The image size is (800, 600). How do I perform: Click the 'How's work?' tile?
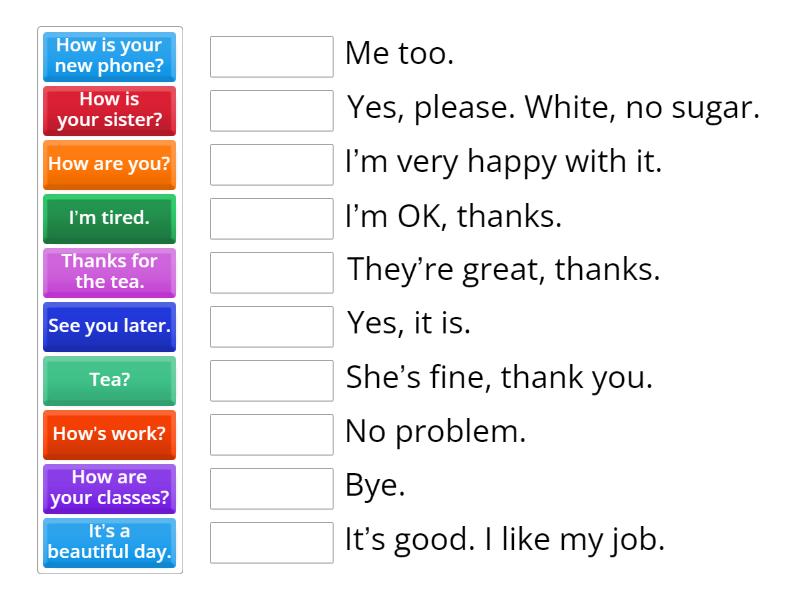(110, 435)
